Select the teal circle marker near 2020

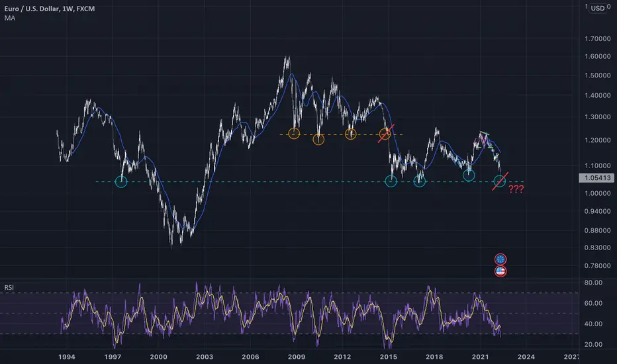469,175
